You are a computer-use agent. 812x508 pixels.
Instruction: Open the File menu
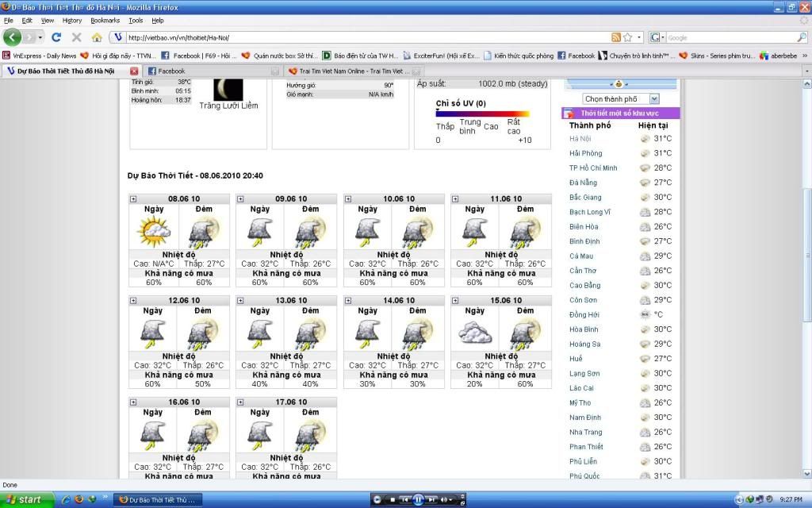coord(8,21)
